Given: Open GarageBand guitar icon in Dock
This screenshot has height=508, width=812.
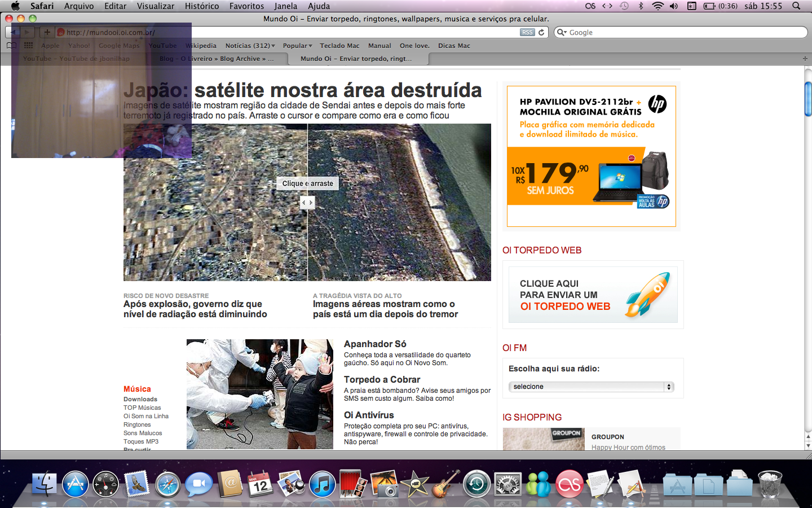Looking at the screenshot, I should coord(445,484).
